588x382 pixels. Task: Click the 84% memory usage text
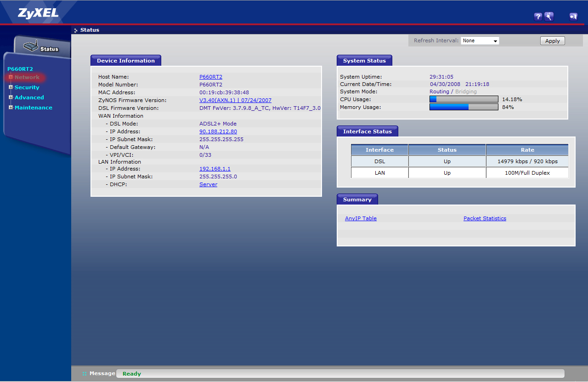[x=508, y=107]
